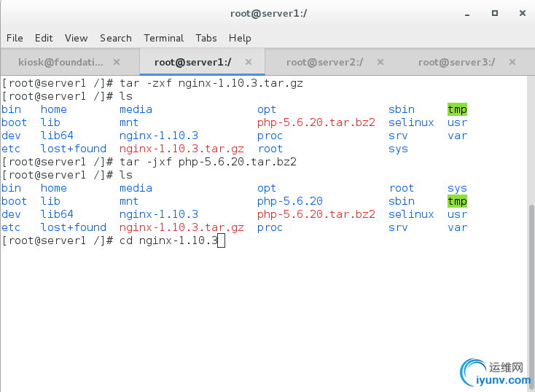535x392 pixels.
Task: Minimize the terminal window
Action: (x=467, y=14)
